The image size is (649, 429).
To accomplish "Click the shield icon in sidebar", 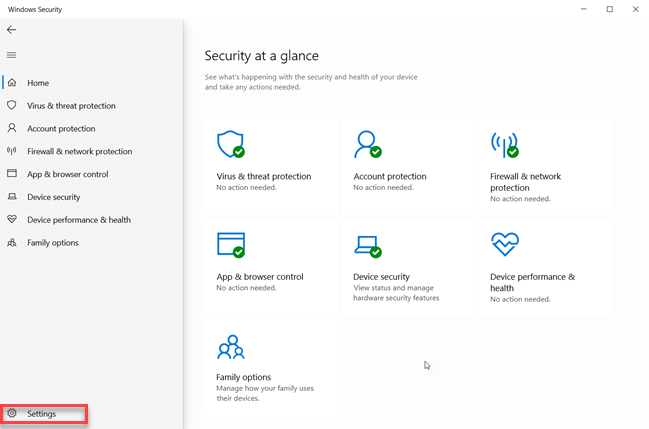I will 12,105.
